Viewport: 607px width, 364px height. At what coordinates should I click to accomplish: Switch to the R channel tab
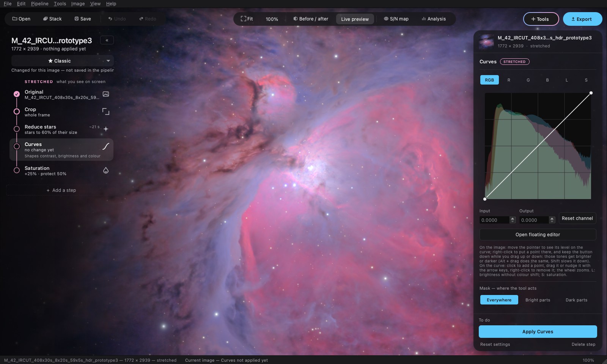[509, 80]
